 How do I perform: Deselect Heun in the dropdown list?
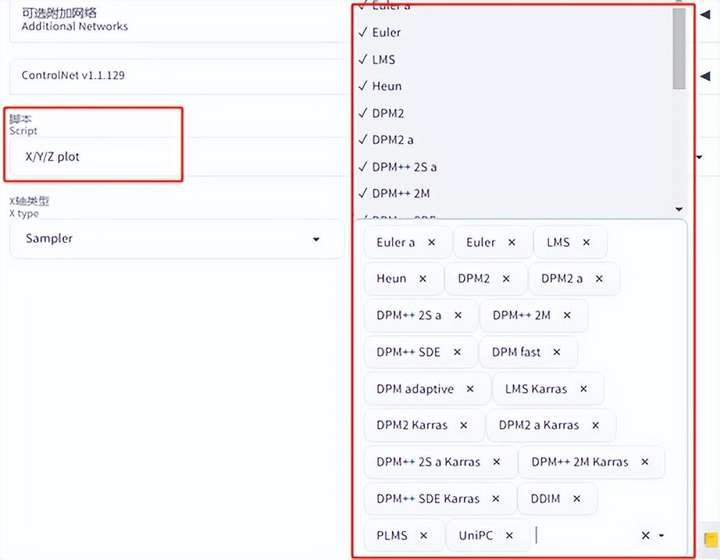coord(513,86)
